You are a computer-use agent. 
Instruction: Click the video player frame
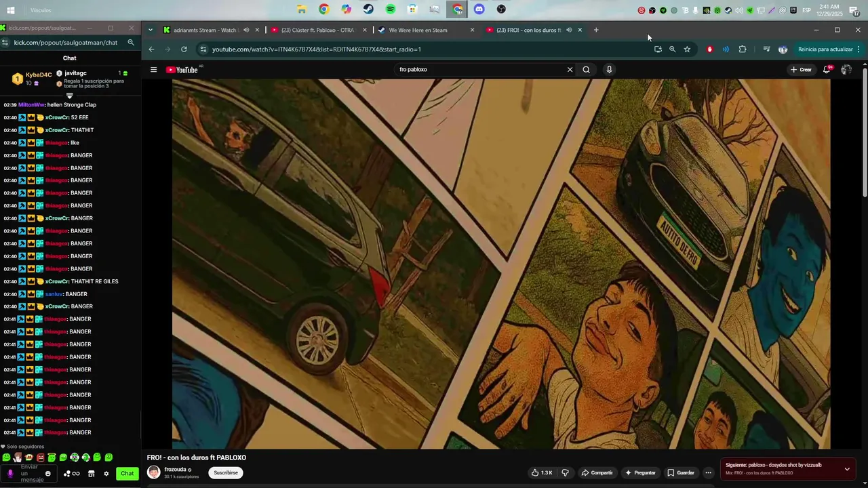pos(500,264)
